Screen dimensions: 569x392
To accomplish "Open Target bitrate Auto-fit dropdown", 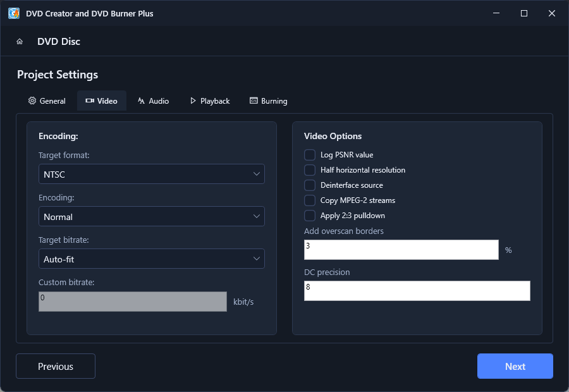I will (152, 259).
